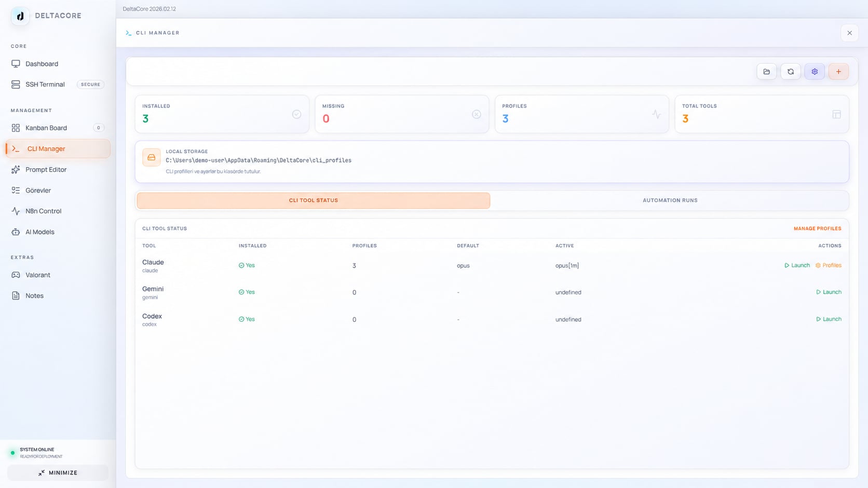Open settings with the gear toolbar icon
The image size is (868, 488).
coord(815,72)
